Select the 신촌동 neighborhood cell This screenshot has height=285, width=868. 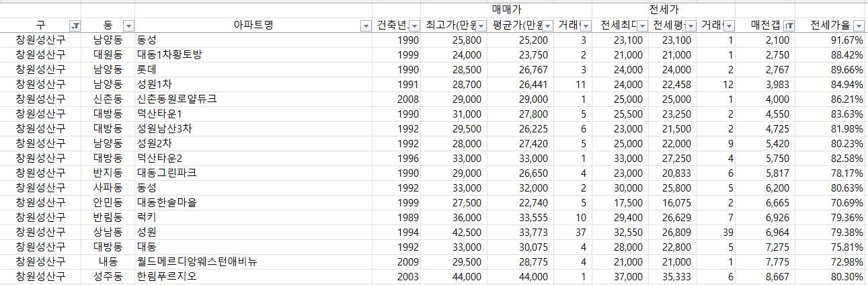tap(108, 99)
